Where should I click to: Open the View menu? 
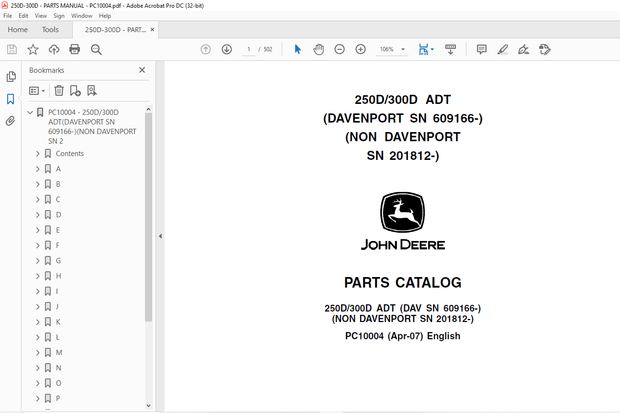coord(41,16)
